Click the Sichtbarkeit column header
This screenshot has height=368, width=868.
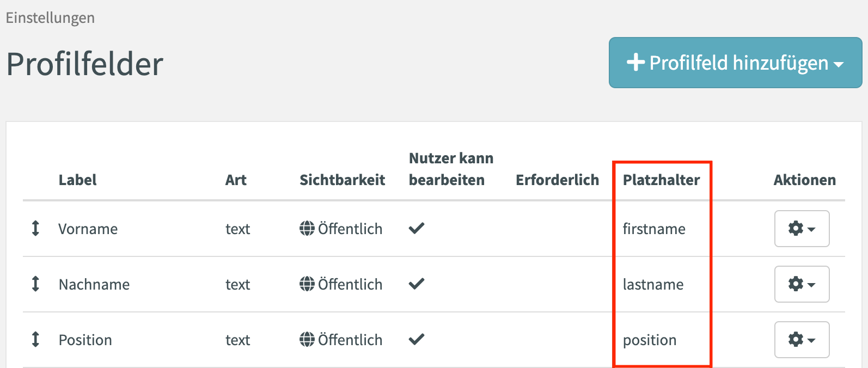coord(342,180)
